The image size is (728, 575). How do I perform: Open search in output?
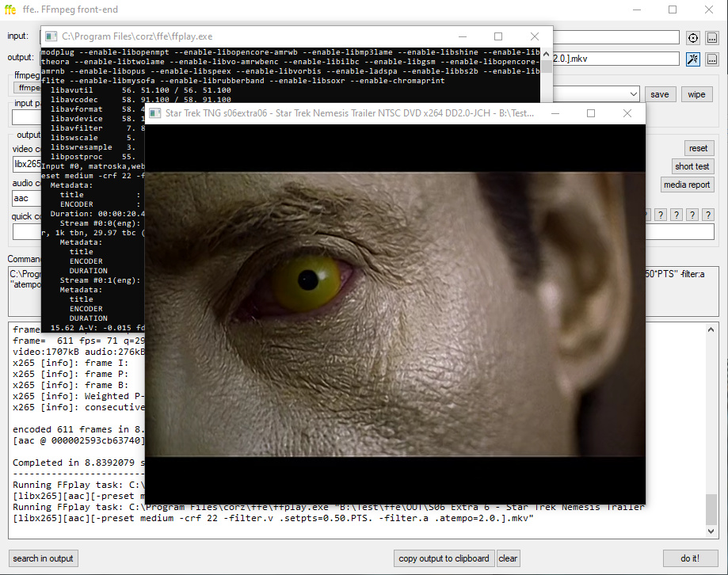click(x=43, y=558)
